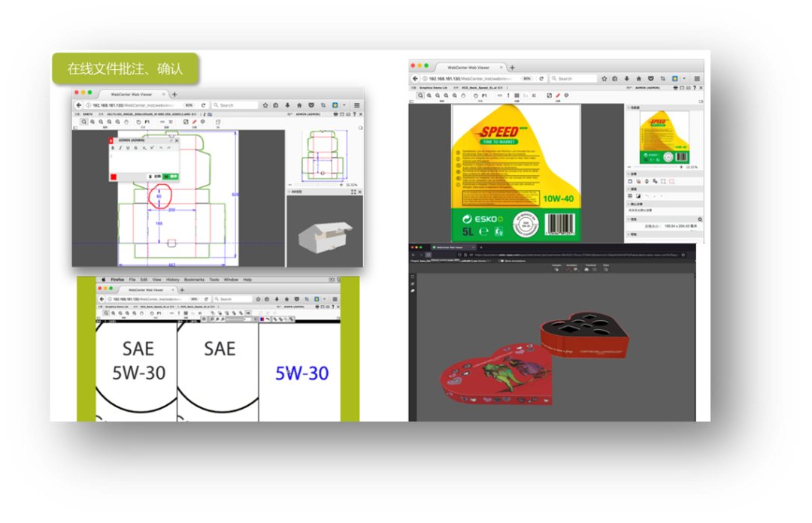Select WebCenter Web Viewer tab in SPEED label window

click(468, 68)
